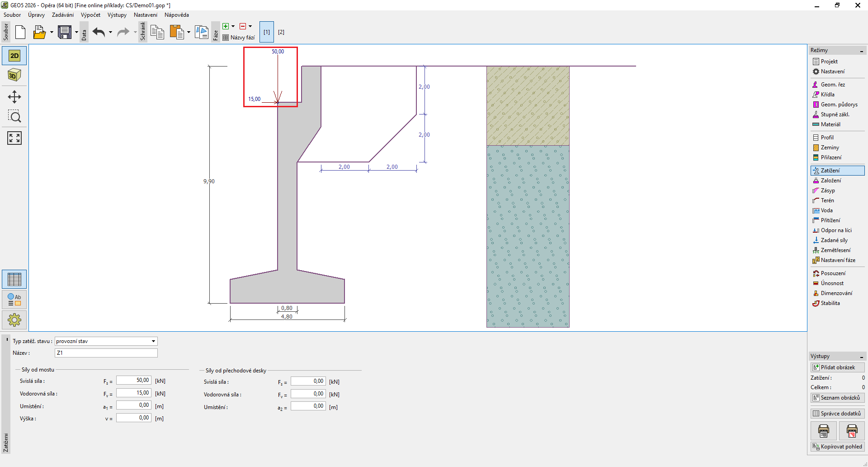Screen dimensions: 868x467
Task: Open the drawing settings gear icon
Action: (14, 320)
